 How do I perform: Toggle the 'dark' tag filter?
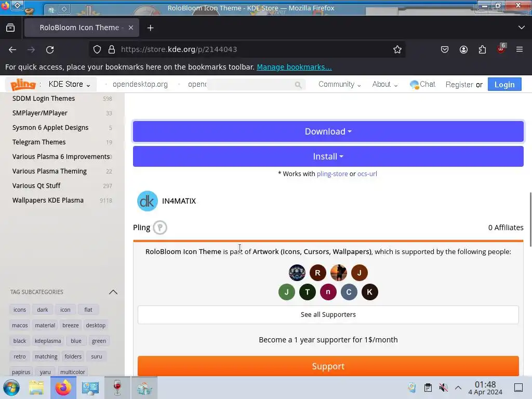[x=43, y=310]
